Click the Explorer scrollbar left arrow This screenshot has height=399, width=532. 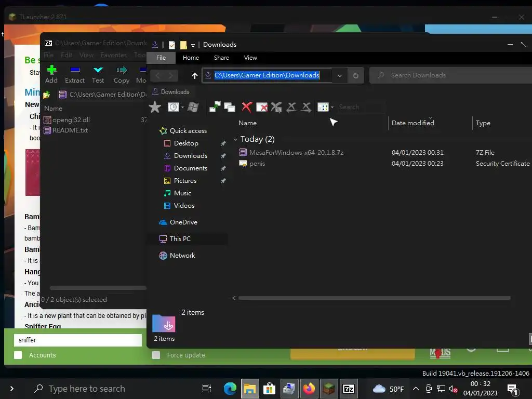(x=234, y=298)
